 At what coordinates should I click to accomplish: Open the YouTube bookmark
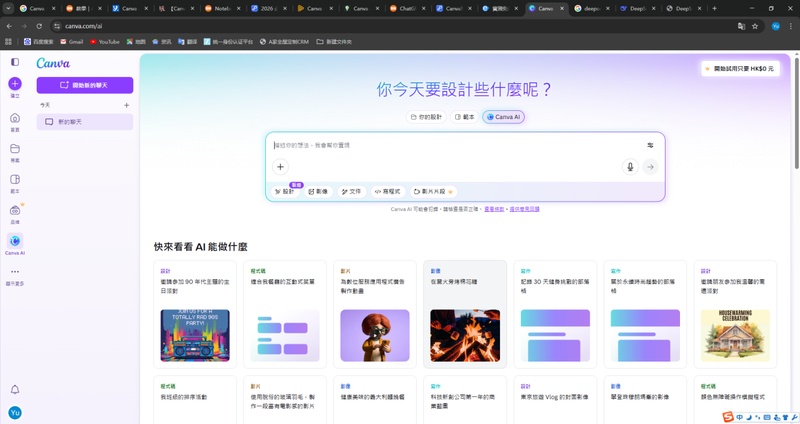tap(105, 42)
